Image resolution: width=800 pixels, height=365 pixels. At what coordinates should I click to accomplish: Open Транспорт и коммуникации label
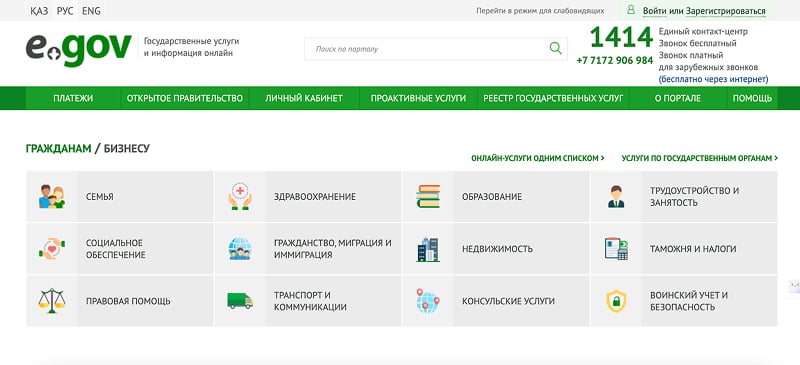pos(310,301)
